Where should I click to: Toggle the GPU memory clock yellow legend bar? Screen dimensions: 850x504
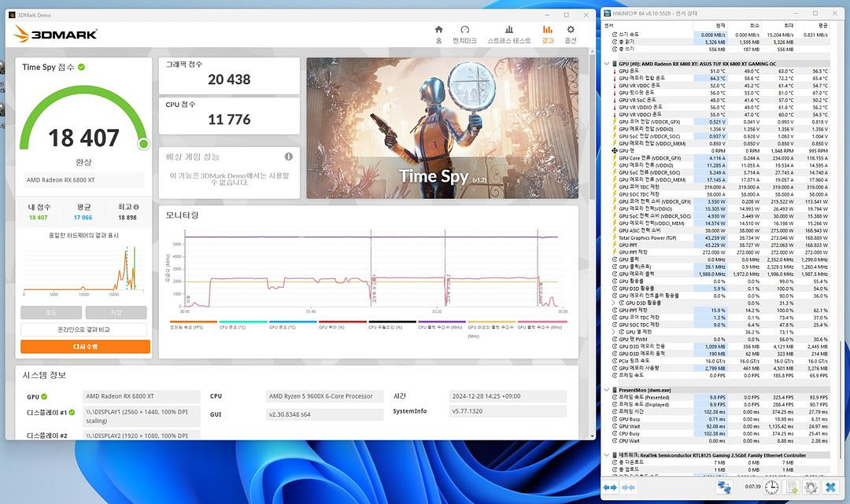click(x=492, y=322)
